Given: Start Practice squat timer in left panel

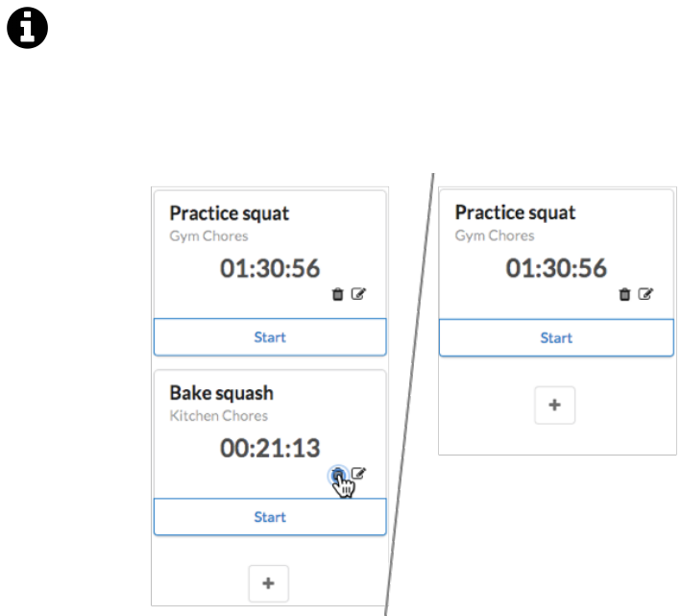Looking at the screenshot, I should 270,337.
